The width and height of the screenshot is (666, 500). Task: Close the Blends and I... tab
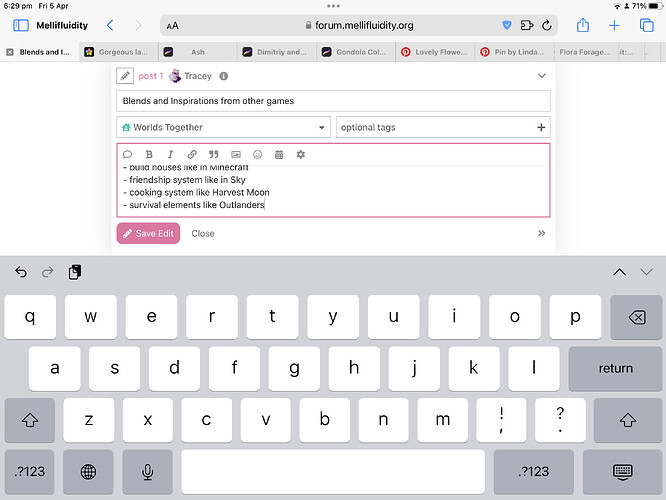[10, 52]
